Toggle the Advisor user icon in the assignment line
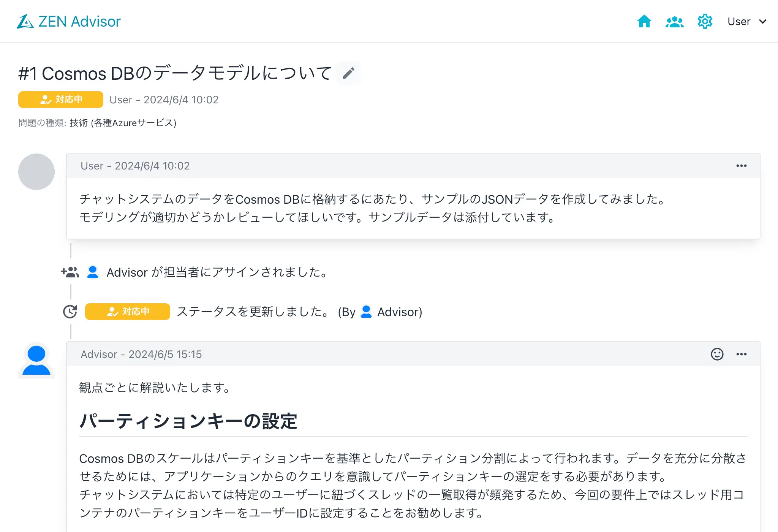 click(x=92, y=272)
